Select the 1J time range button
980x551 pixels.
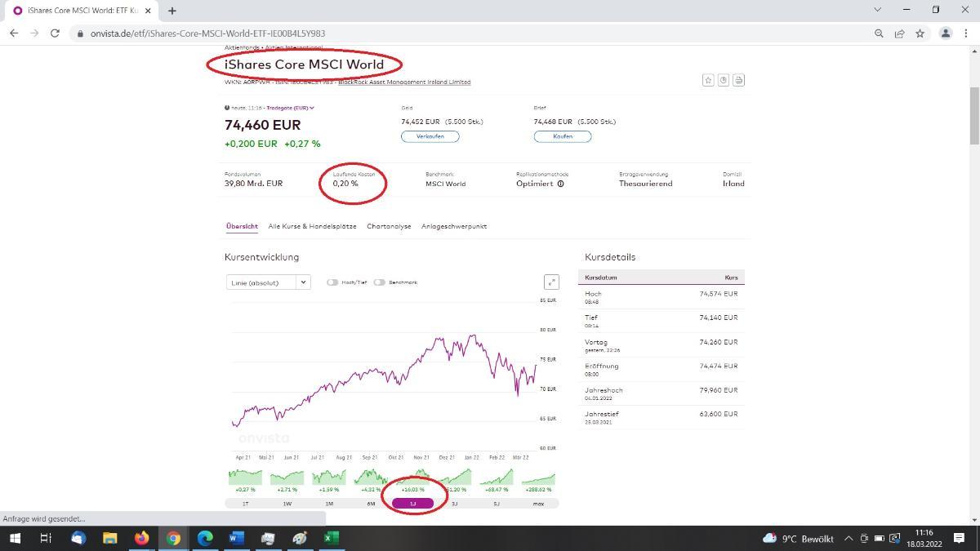[x=412, y=504]
